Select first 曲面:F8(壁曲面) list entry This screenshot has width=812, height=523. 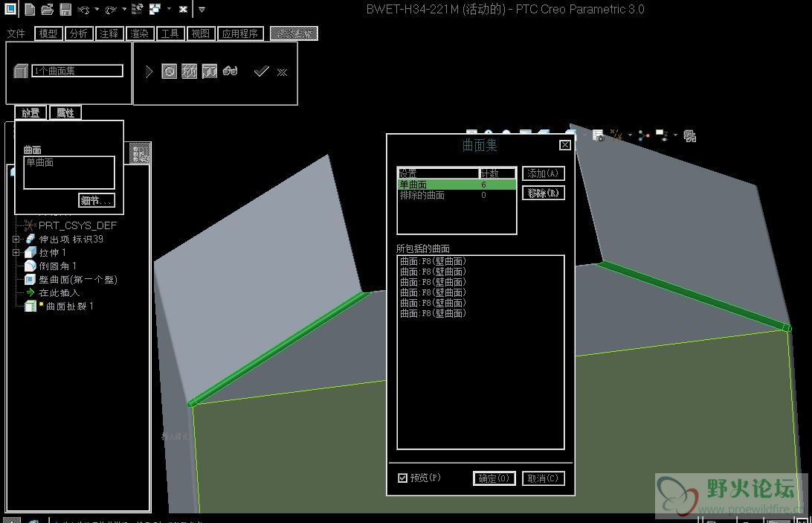point(433,261)
